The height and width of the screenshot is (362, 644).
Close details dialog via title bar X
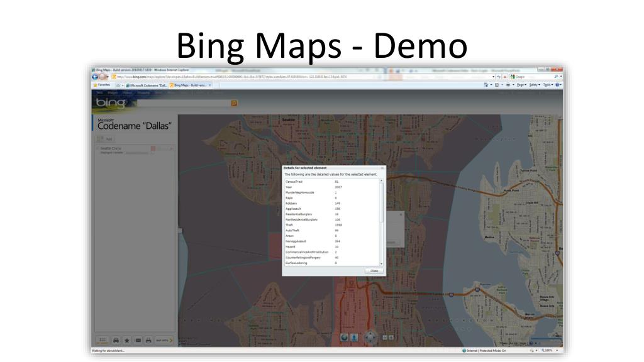pyautogui.click(x=382, y=168)
